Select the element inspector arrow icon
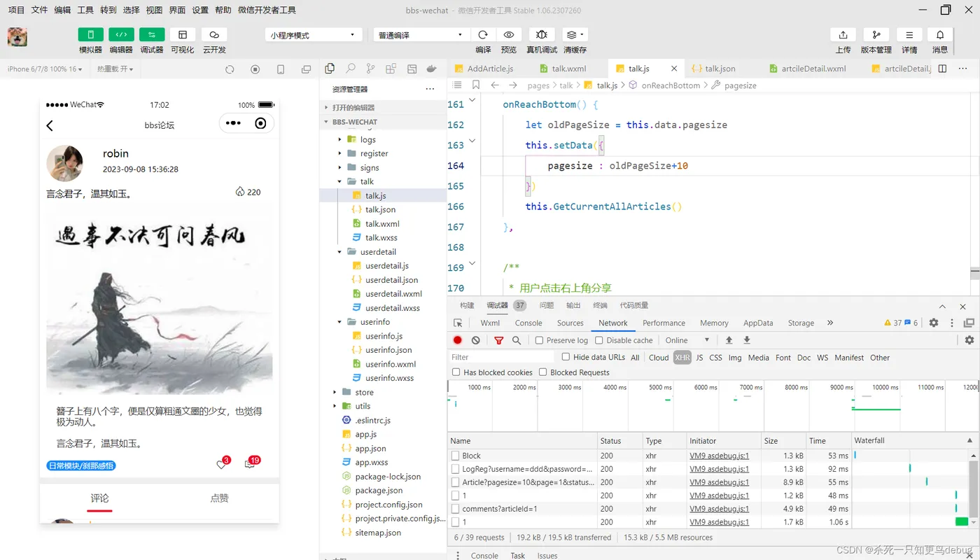The width and height of the screenshot is (980, 560). point(458,323)
